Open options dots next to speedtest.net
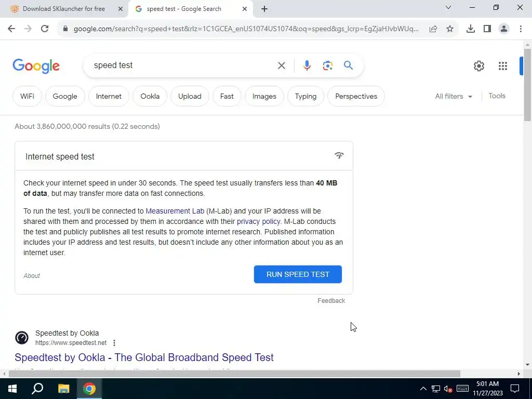Screen dimensions: 532x399 114,343
